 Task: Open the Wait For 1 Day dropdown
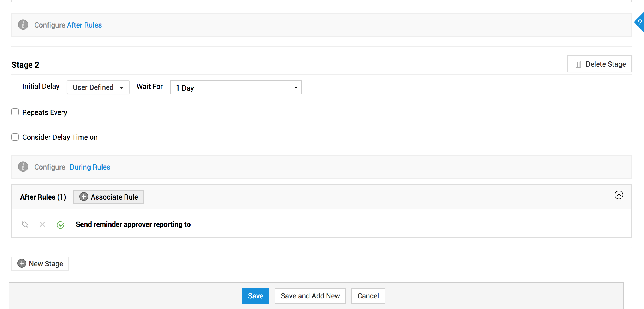tap(236, 87)
